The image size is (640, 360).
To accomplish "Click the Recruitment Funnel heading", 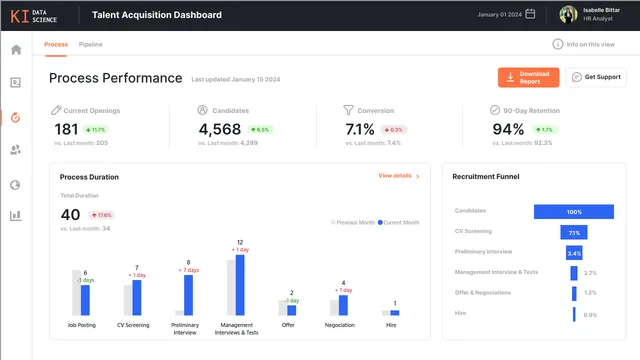I will [x=486, y=177].
